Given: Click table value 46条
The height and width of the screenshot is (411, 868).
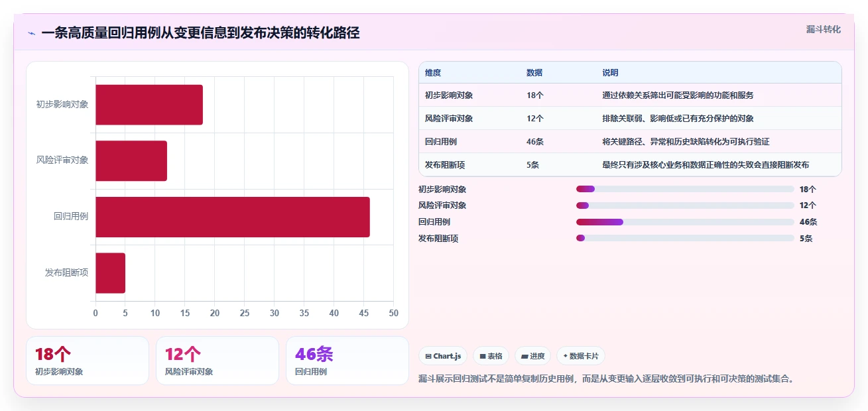Looking at the screenshot, I should (535, 142).
